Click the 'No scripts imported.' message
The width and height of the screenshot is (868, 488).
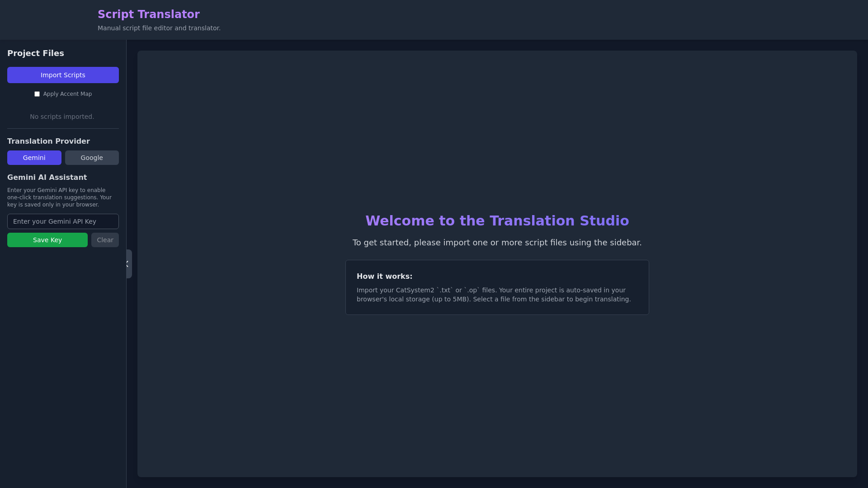point(62,117)
